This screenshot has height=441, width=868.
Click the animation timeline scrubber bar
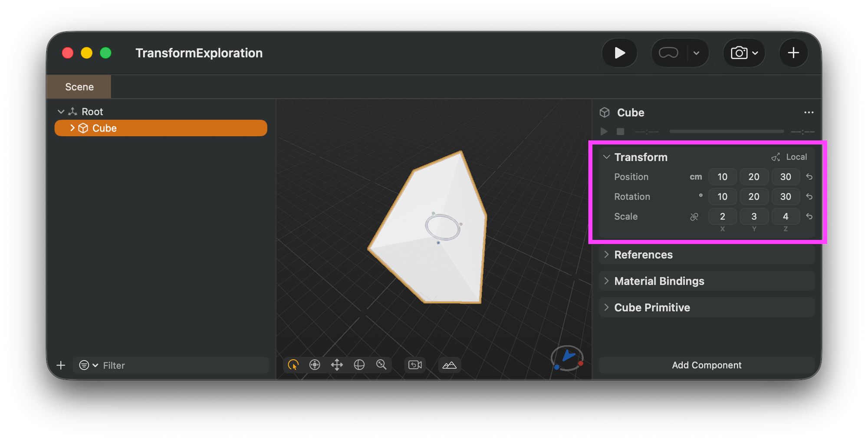(x=726, y=131)
